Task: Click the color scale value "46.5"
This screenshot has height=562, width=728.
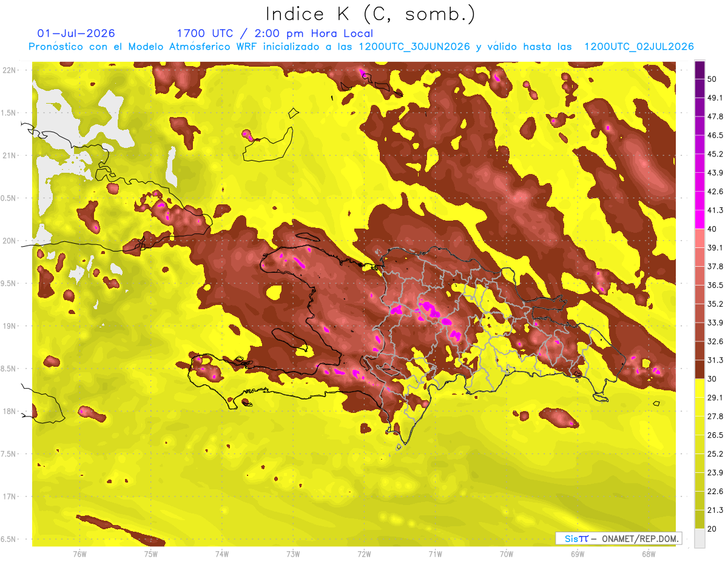Action: pyautogui.click(x=715, y=135)
